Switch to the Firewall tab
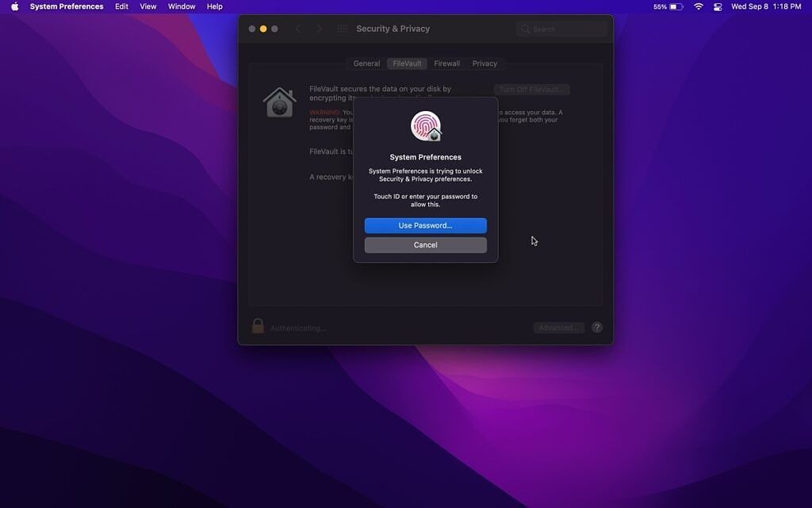The width and height of the screenshot is (812, 508). click(x=446, y=63)
